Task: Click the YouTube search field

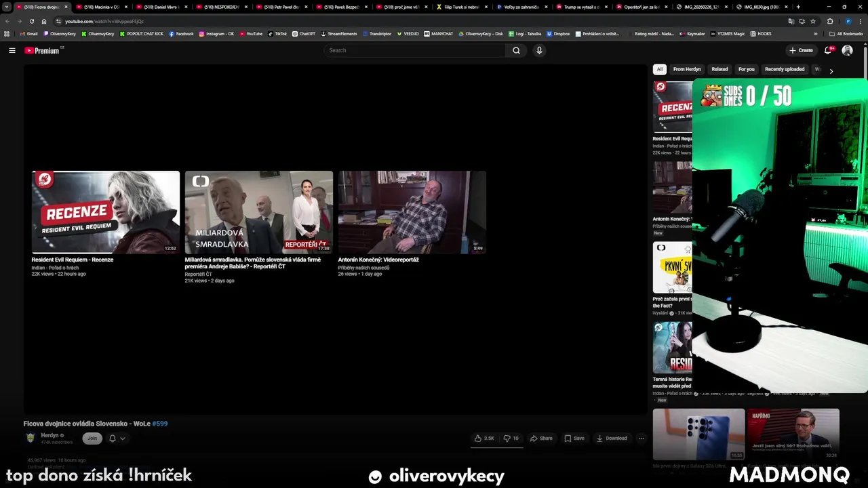Action: tap(414, 50)
